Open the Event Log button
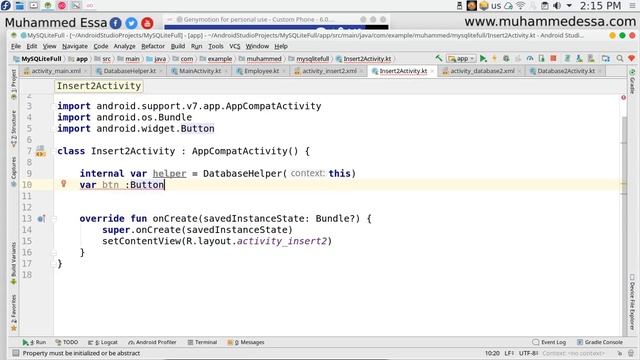Screen dimensions: 640x360 (x=549, y=342)
